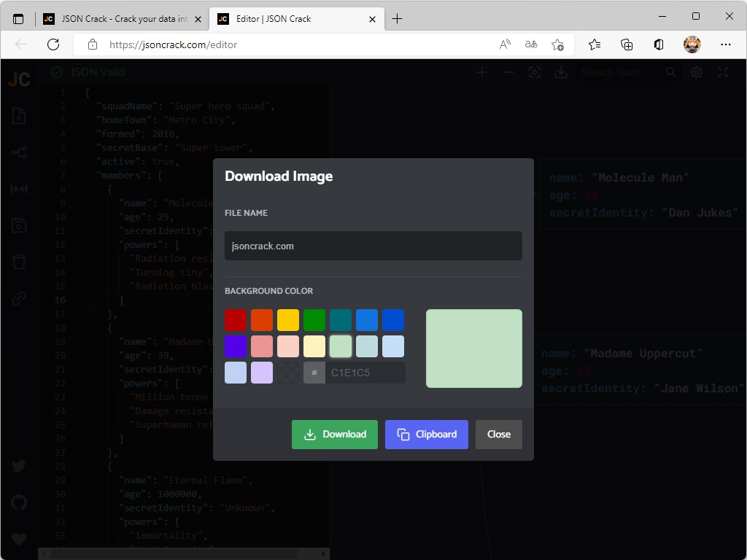Pick the purple violet color swatch
The width and height of the screenshot is (747, 560).
click(x=236, y=346)
